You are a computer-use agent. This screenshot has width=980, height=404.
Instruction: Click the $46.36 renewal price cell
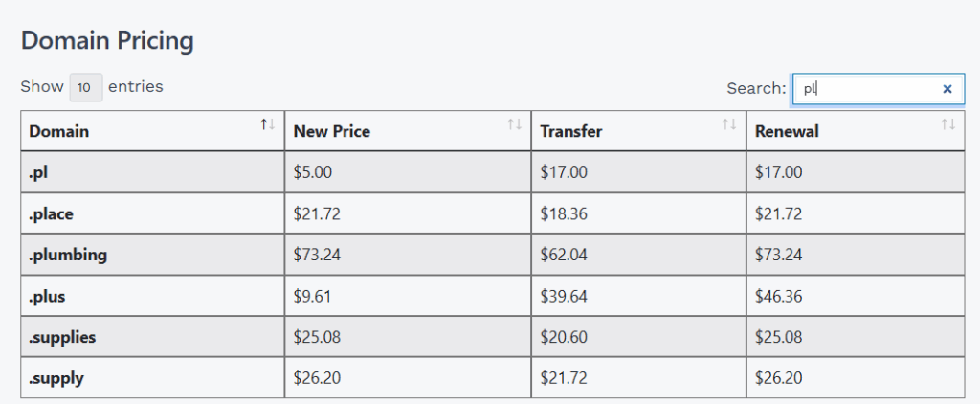pos(856,297)
